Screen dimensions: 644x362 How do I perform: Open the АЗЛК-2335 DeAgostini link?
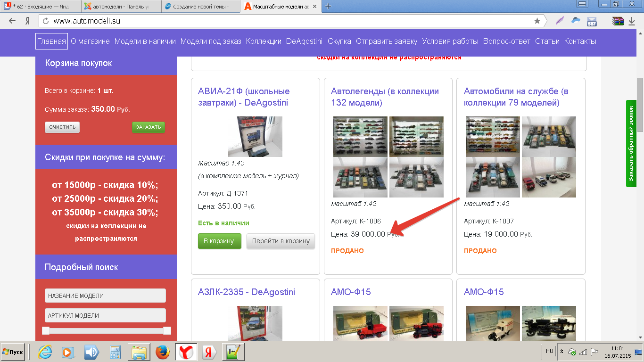tap(247, 292)
